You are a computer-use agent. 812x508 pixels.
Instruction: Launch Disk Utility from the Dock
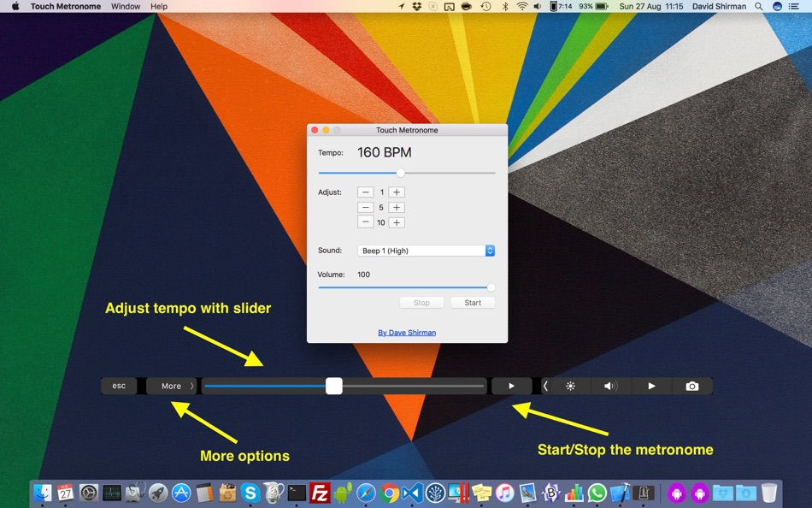(135, 493)
